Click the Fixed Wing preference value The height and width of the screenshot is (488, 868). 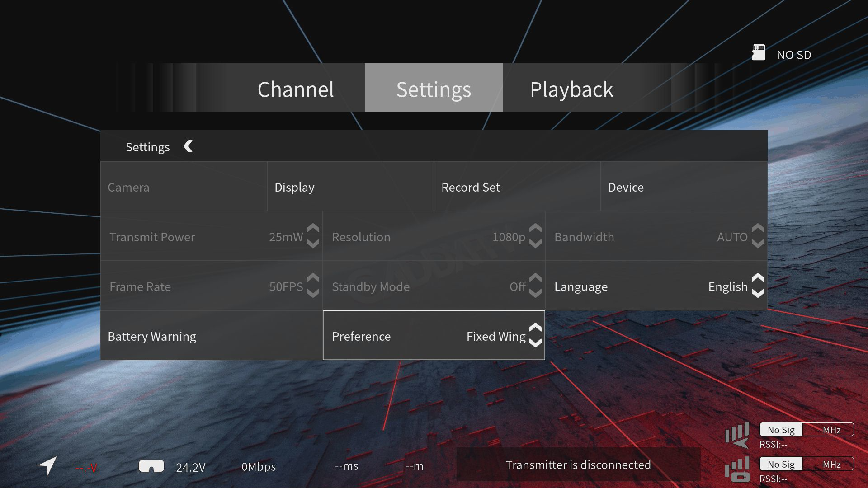click(x=496, y=336)
